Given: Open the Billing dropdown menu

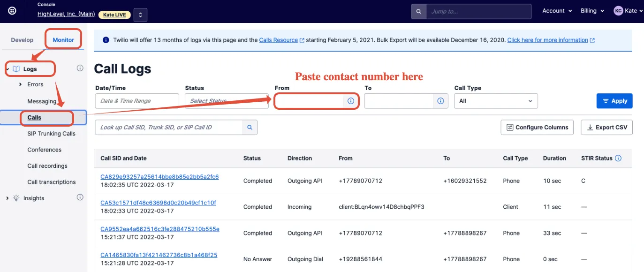Looking at the screenshot, I should point(592,11).
